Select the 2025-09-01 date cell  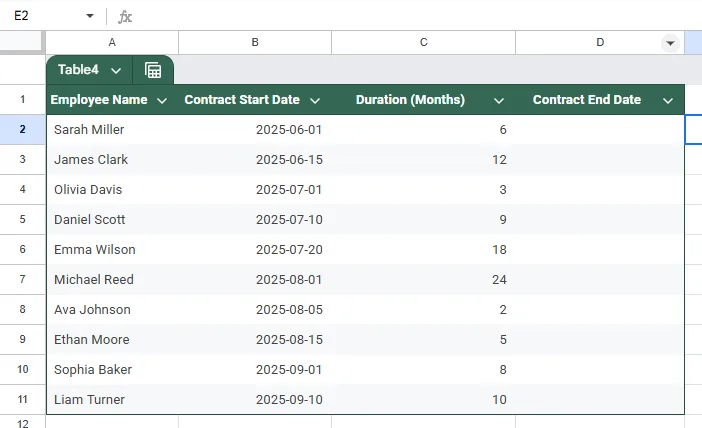coord(255,369)
